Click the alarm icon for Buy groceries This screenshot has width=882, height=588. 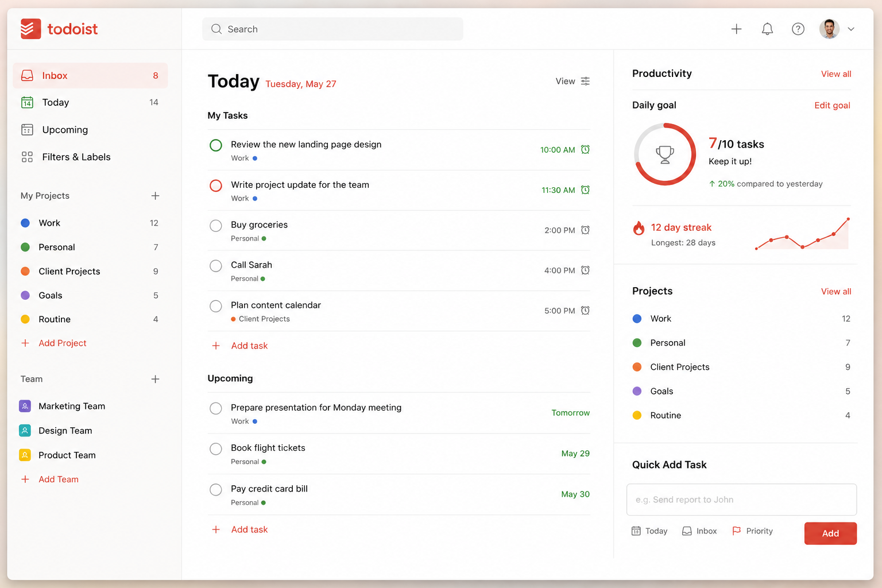[x=585, y=230]
